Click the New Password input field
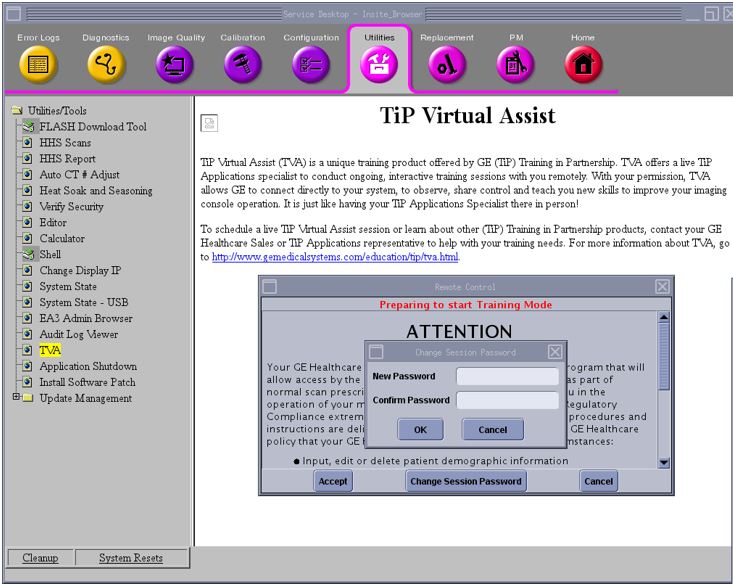The width and height of the screenshot is (733, 585). (507, 376)
